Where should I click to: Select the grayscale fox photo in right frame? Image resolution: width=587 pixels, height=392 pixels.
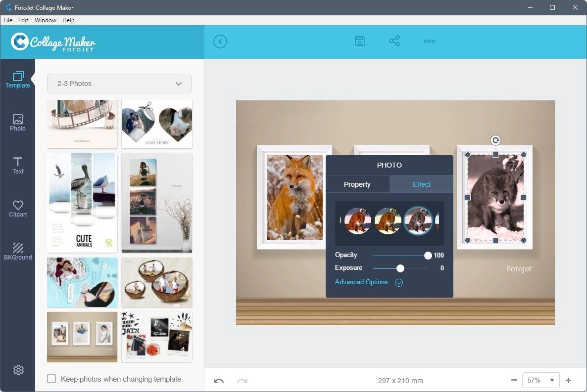coord(495,197)
